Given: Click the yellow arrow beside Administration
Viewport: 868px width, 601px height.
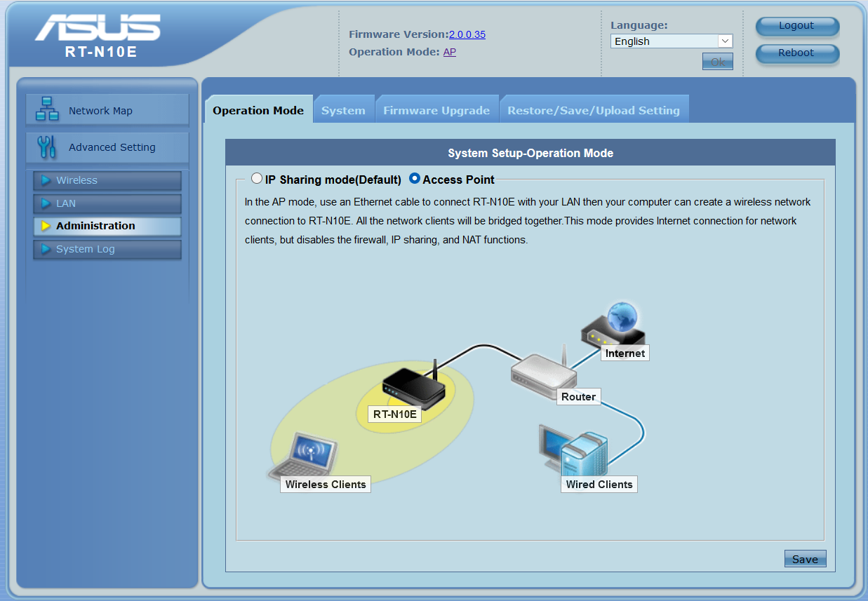Looking at the screenshot, I should pyautogui.click(x=46, y=226).
